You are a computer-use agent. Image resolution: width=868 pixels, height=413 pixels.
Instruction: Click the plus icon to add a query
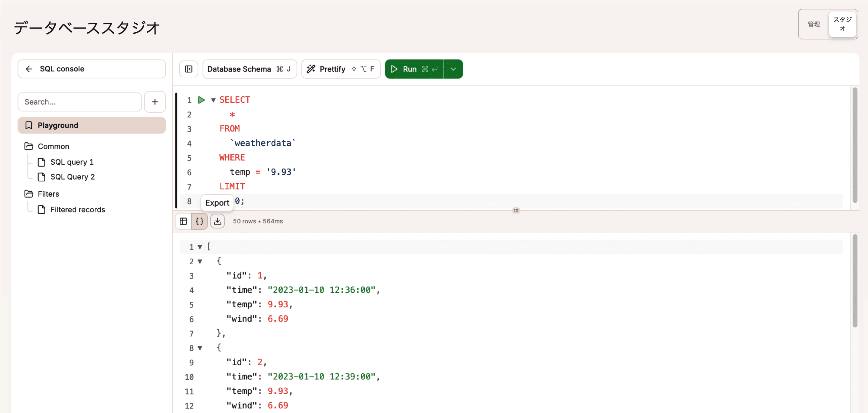pos(155,102)
